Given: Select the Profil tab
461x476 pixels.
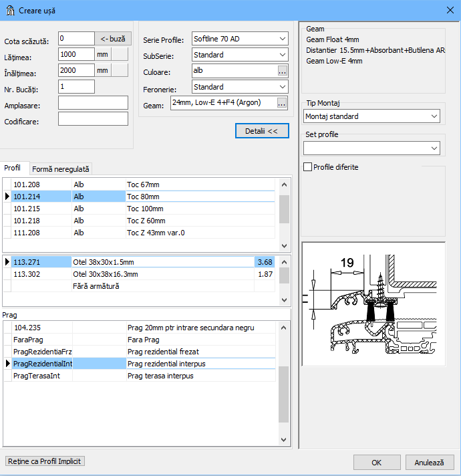Looking at the screenshot, I should pyautogui.click(x=13, y=168).
